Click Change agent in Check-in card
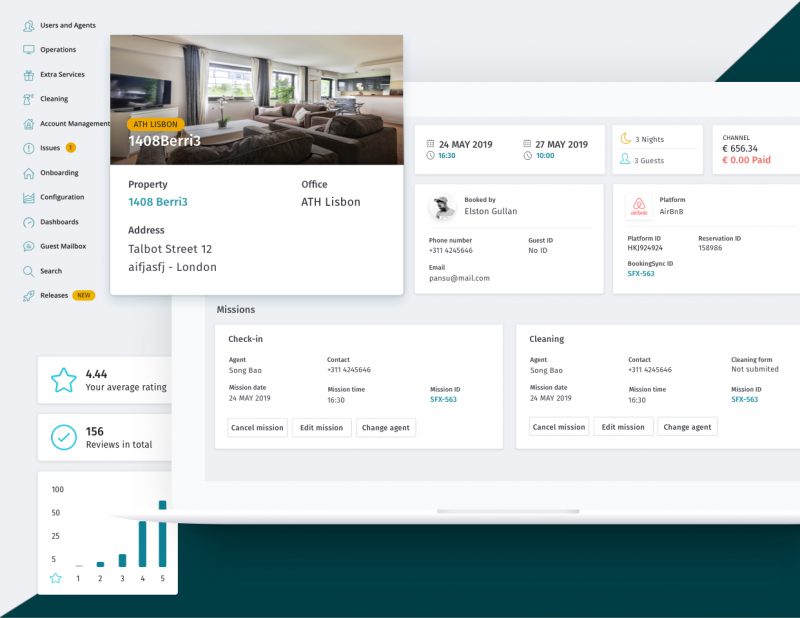The image size is (800, 618). (386, 427)
